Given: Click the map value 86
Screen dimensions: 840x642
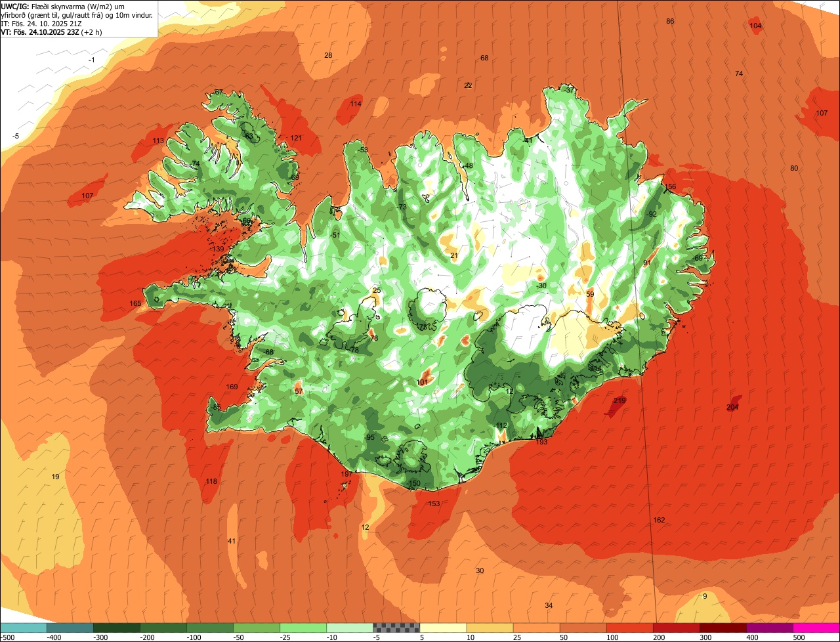Looking at the screenshot, I should tap(670, 21).
